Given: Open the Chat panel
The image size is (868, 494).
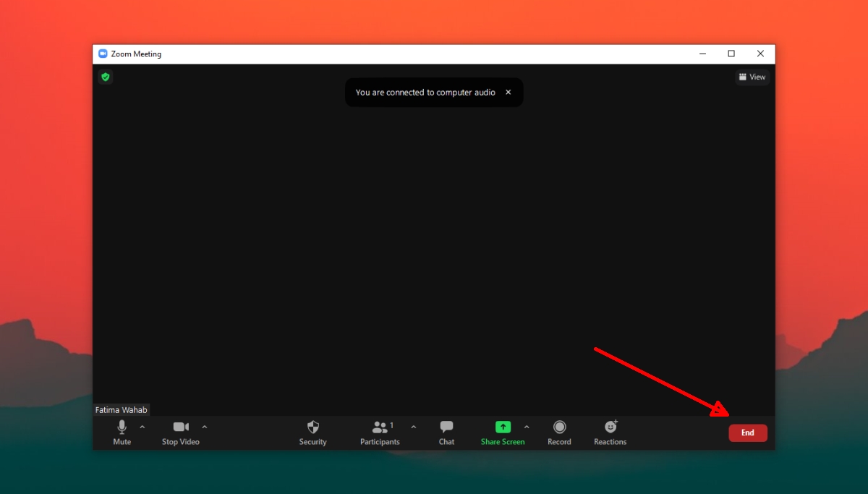Looking at the screenshot, I should pyautogui.click(x=447, y=433).
